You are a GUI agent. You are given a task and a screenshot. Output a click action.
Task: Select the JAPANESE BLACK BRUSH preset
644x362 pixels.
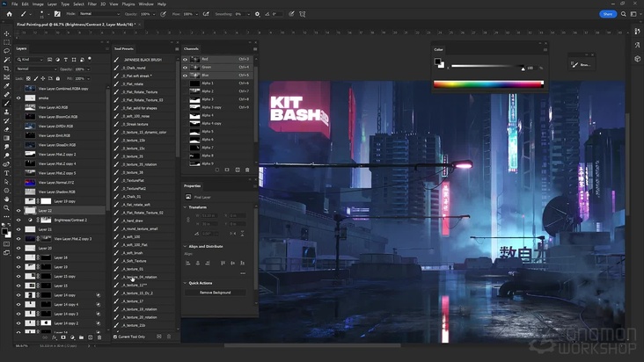coord(143,60)
